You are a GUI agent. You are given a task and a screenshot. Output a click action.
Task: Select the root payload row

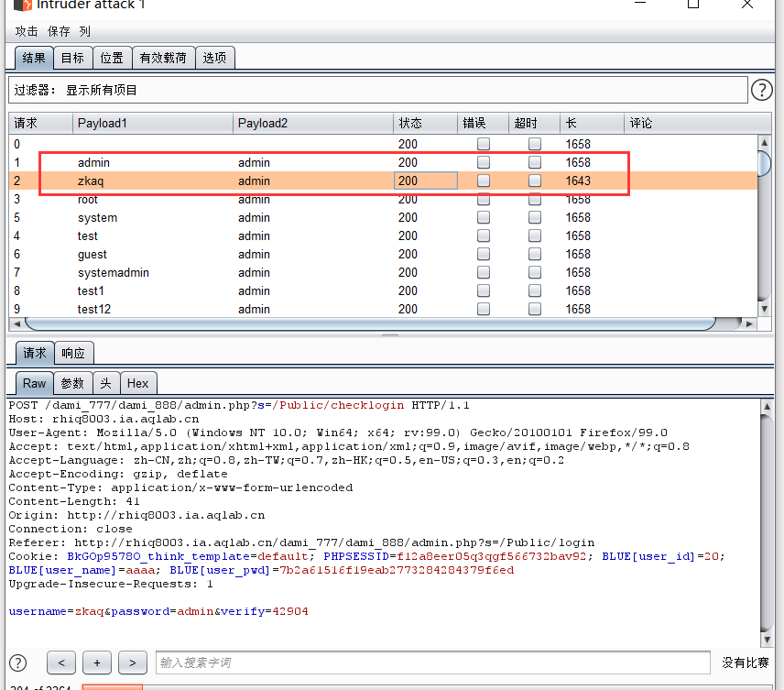pyautogui.click(x=383, y=199)
